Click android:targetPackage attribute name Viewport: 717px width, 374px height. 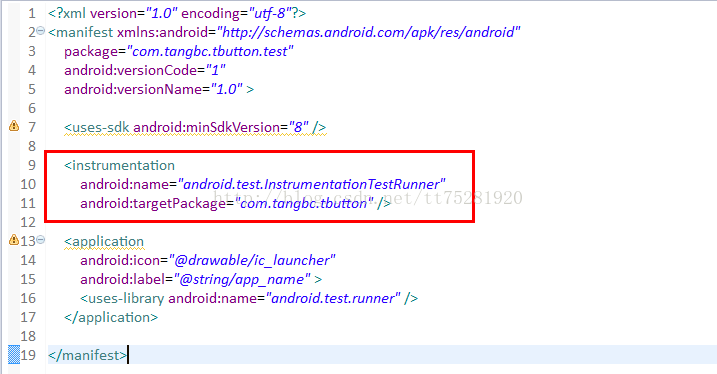[153, 203]
